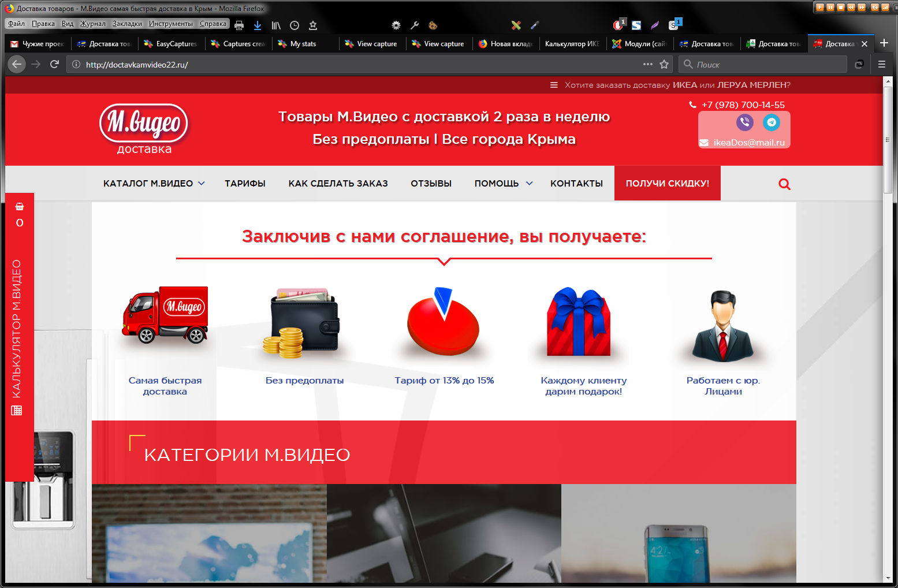This screenshot has height=588, width=898.
Task: Show site information for the address
Action: [x=76, y=65]
